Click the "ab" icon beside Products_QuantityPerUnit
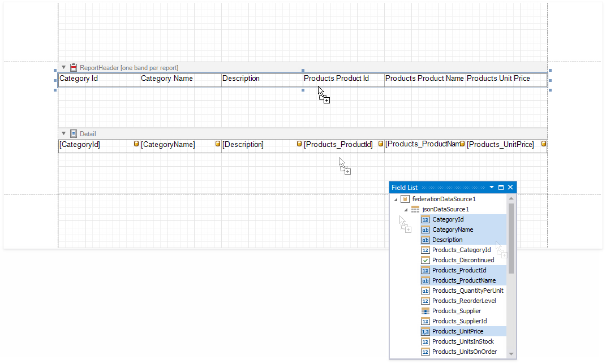 (425, 291)
